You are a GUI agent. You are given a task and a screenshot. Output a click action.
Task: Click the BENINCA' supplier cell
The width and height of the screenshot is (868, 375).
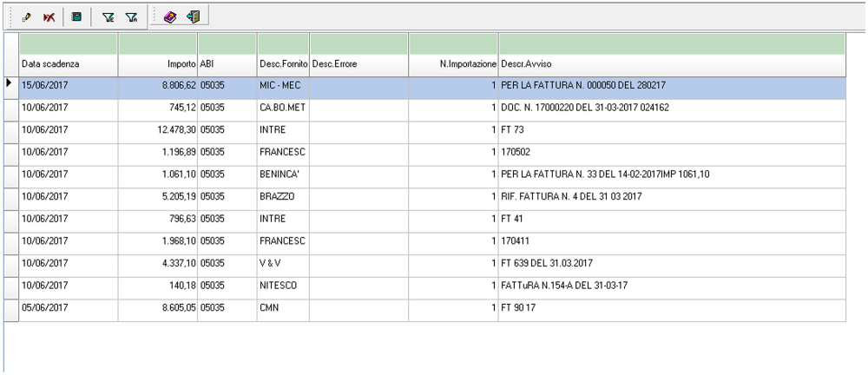tap(283, 174)
